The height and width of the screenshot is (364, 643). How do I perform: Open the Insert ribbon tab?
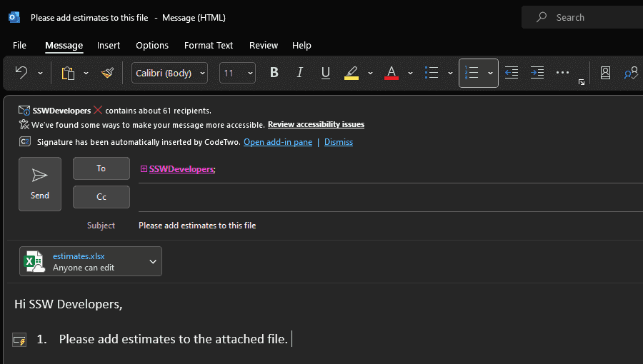click(109, 45)
